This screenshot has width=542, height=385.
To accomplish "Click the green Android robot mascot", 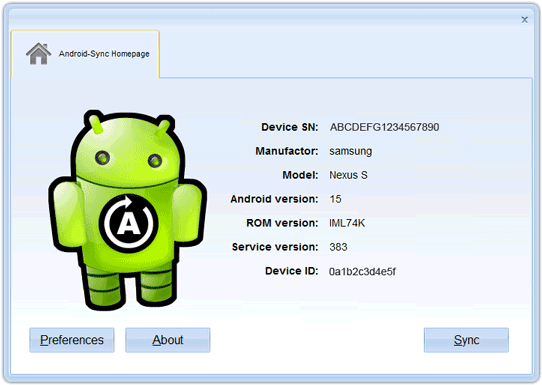I will (x=128, y=210).
